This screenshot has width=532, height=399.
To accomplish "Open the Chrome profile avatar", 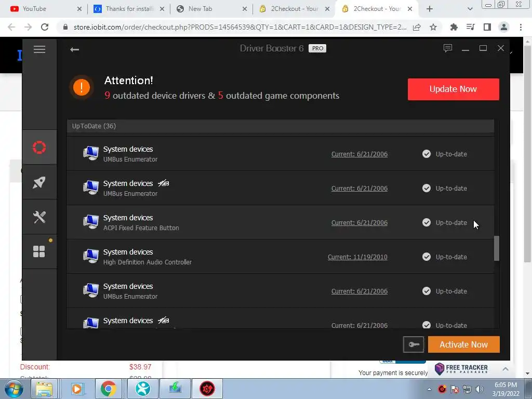I will tap(504, 27).
